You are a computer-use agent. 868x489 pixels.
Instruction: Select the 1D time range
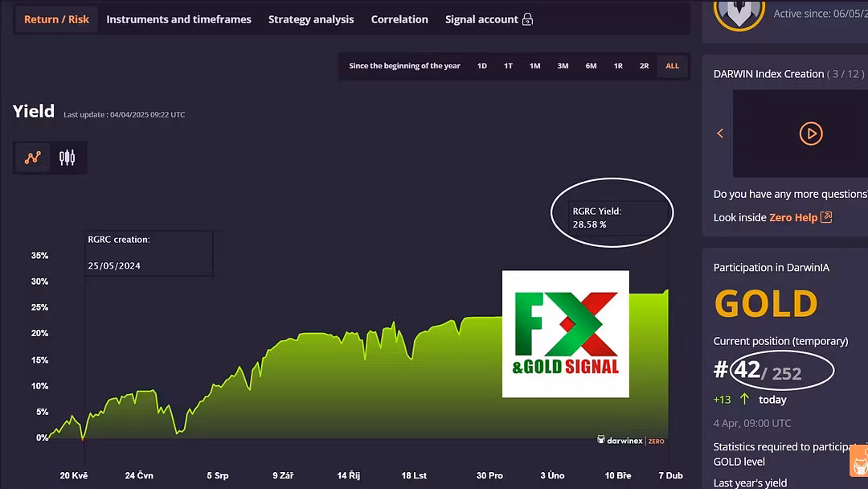pos(482,66)
